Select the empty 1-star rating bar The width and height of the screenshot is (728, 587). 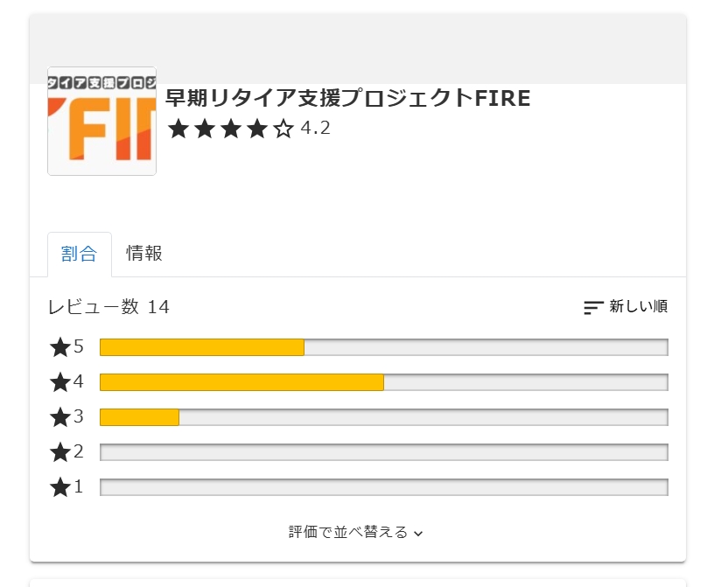tap(383, 487)
